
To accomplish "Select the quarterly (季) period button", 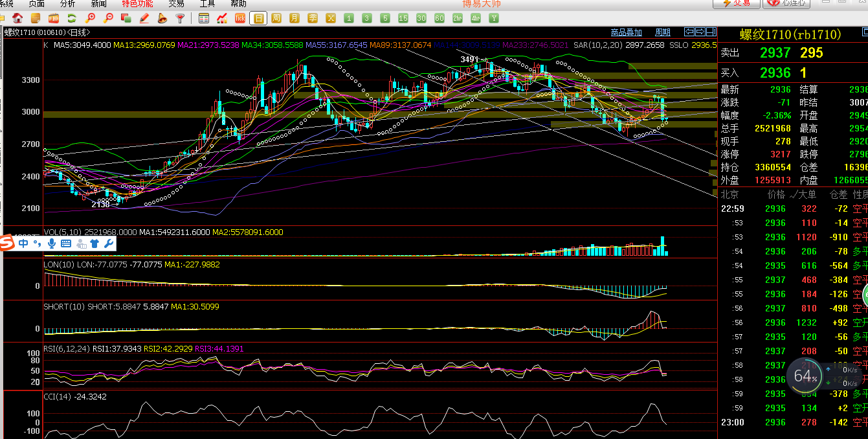I will [x=313, y=18].
